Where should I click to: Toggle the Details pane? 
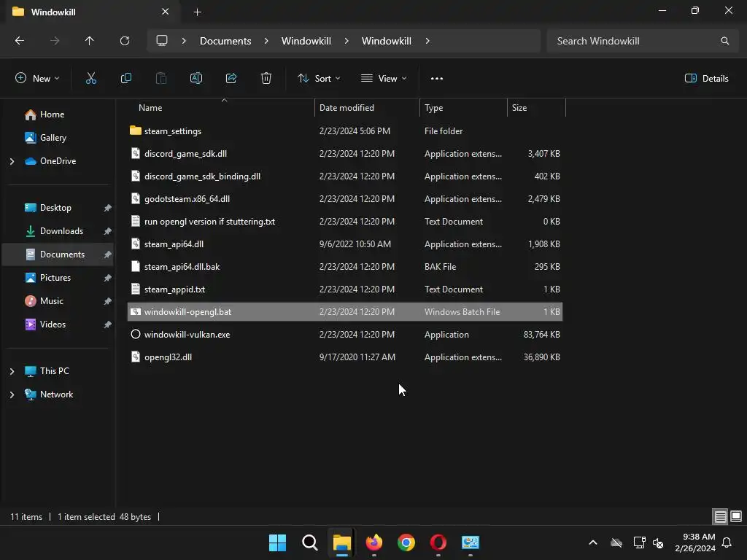coord(706,79)
